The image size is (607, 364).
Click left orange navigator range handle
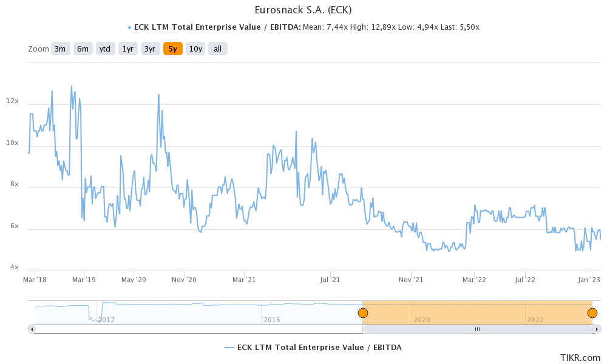[363, 313]
